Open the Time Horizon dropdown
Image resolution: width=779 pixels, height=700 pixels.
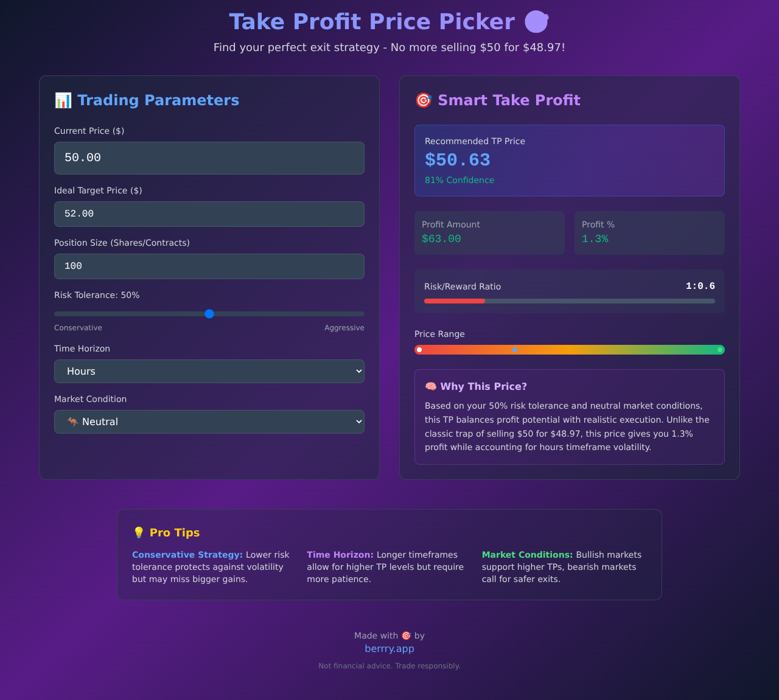[209, 371]
